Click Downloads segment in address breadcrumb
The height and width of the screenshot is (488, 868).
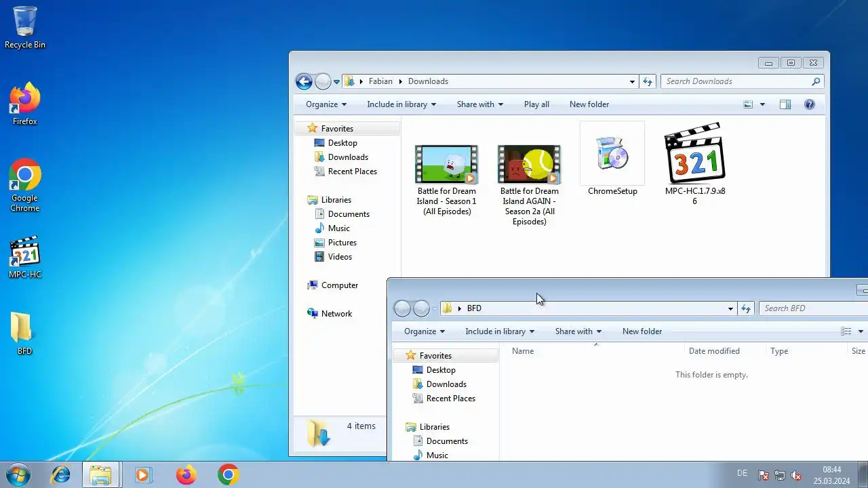coord(428,81)
